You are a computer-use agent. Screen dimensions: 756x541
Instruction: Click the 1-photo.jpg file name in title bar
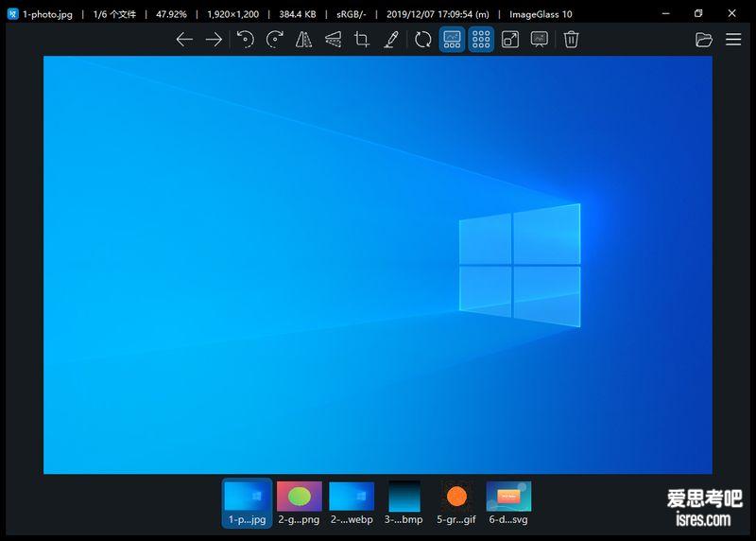(x=48, y=14)
